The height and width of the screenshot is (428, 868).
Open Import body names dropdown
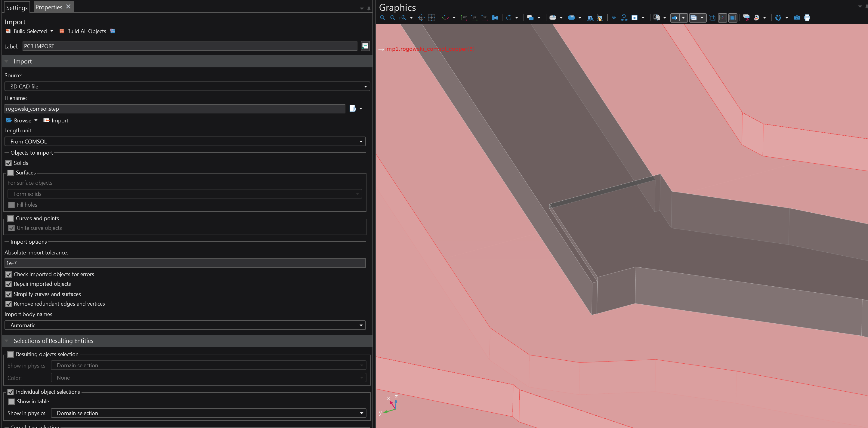(185, 325)
